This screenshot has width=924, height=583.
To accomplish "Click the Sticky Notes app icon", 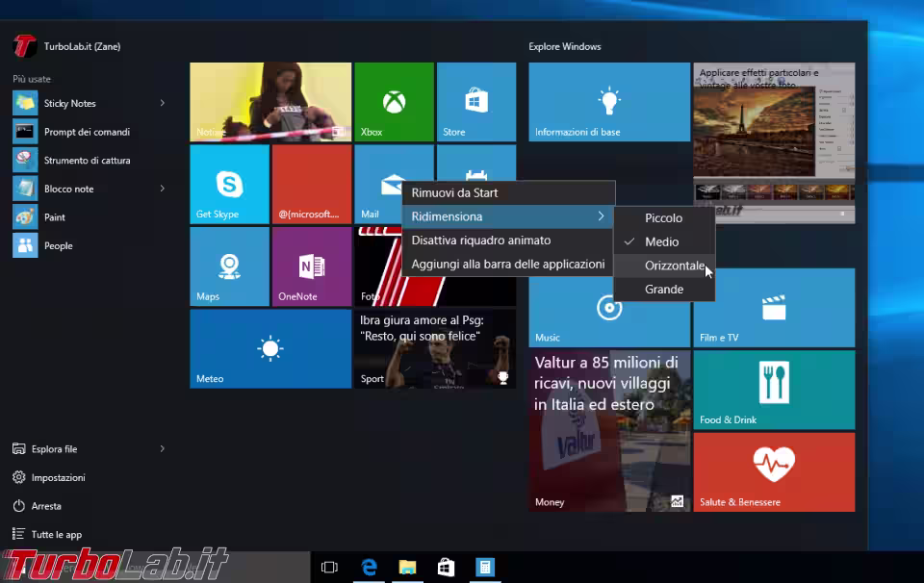I will point(25,103).
